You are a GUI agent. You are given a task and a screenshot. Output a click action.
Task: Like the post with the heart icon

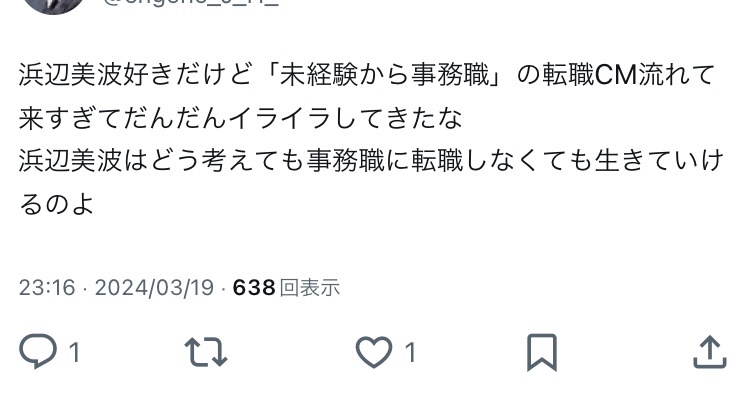pyautogui.click(x=374, y=352)
